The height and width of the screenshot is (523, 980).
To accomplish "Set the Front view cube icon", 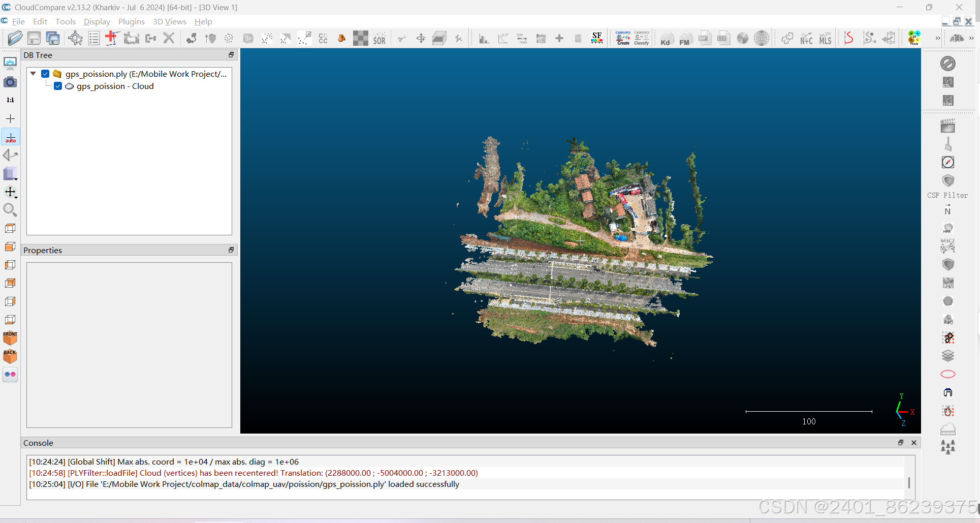I will click(10, 338).
